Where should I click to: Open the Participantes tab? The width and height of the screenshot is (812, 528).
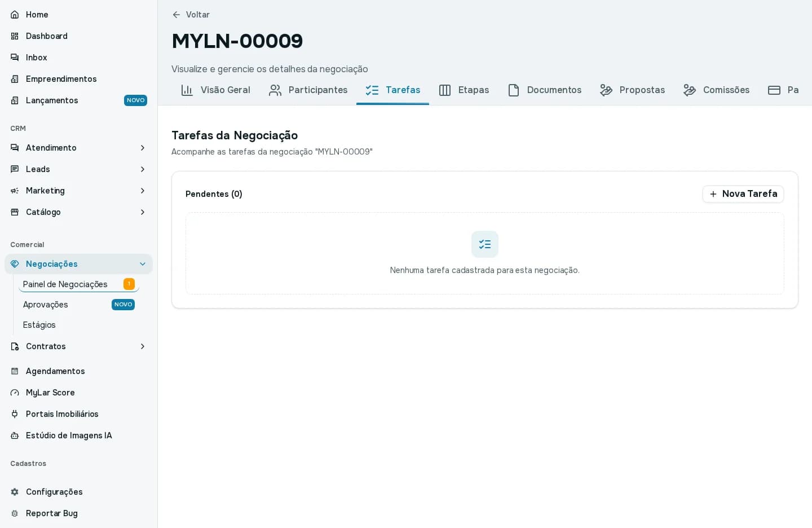tap(308, 90)
